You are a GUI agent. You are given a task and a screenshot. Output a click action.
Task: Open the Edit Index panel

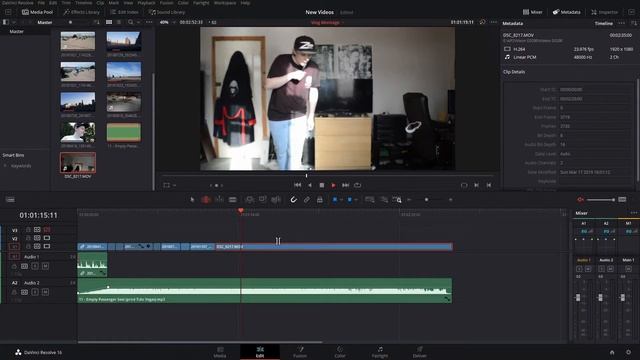pyautogui.click(x=124, y=12)
